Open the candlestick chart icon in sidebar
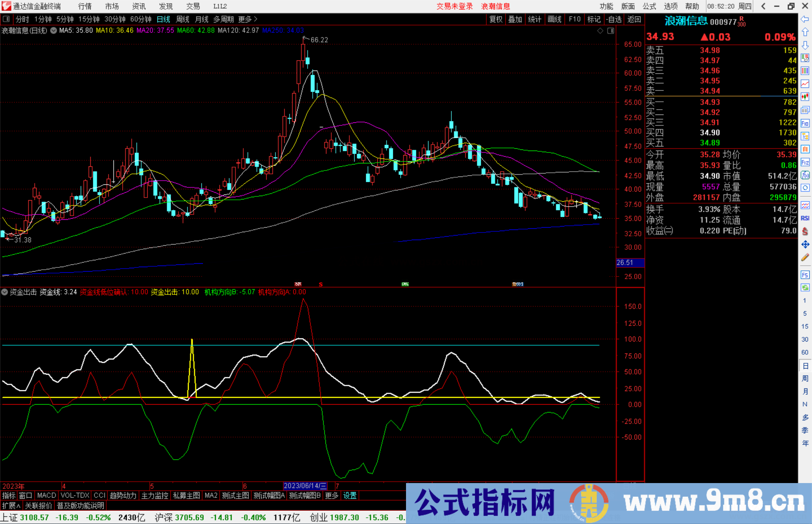This screenshot has width=812, height=524. coord(805,97)
